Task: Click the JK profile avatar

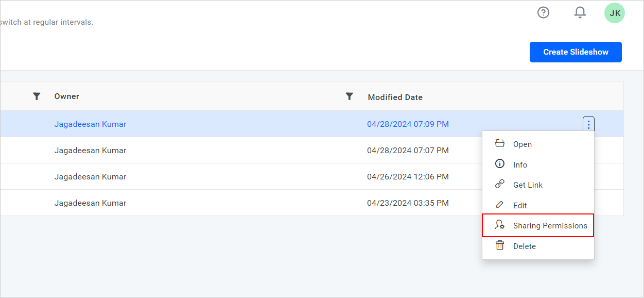Action: click(x=615, y=12)
